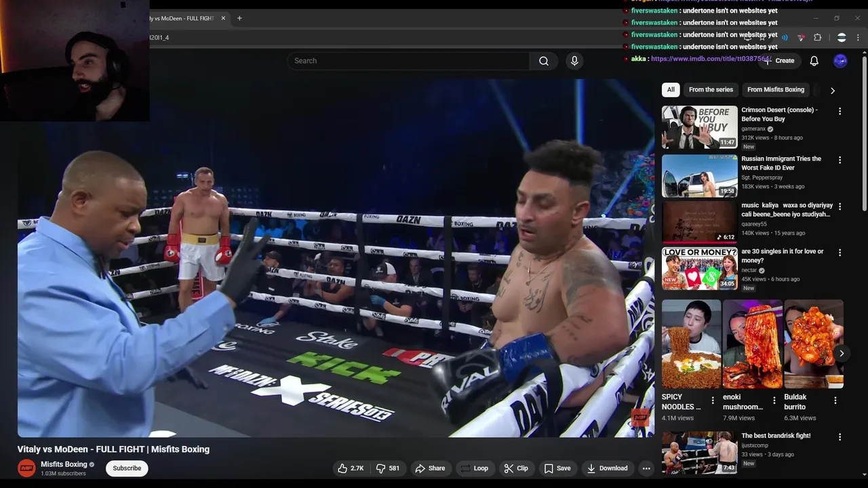Click Sgt. Pepperspray channel name

pos(762,178)
